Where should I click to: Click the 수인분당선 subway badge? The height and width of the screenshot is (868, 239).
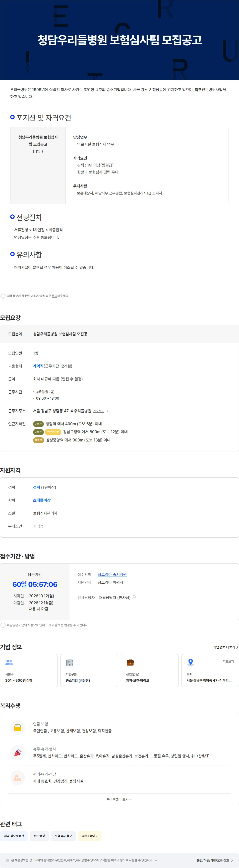(53, 432)
